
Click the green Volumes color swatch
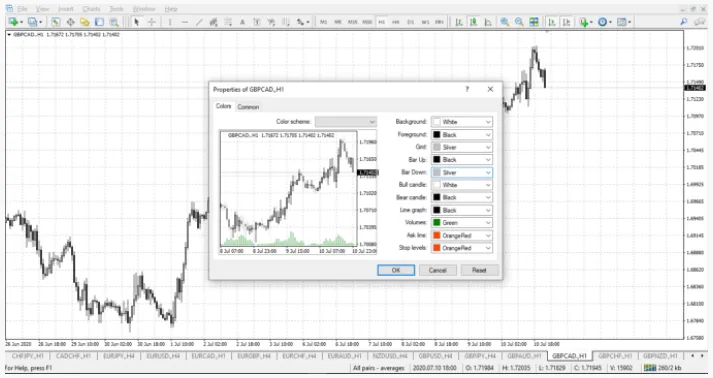coord(437,223)
